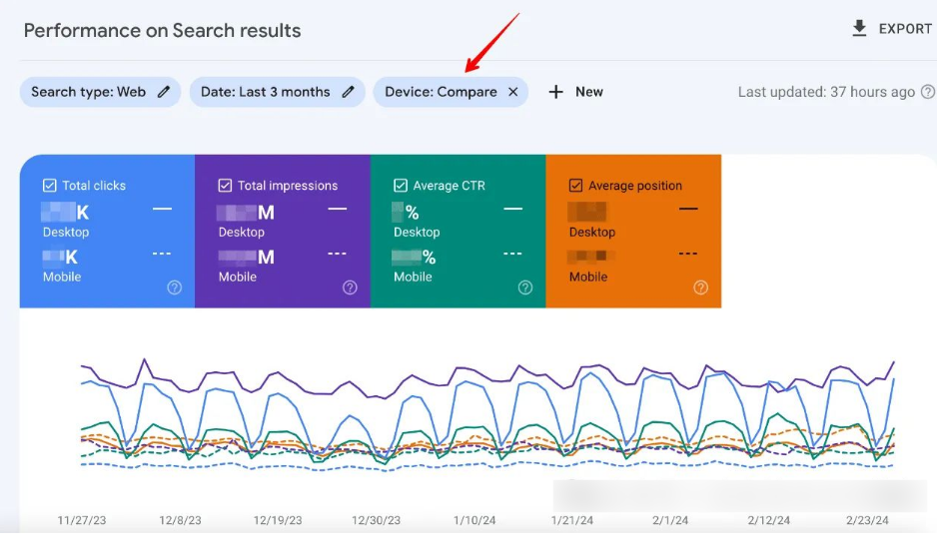
Task: Open the Device: Compare filter chip
Action: pyautogui.click(x=441, y=92)
